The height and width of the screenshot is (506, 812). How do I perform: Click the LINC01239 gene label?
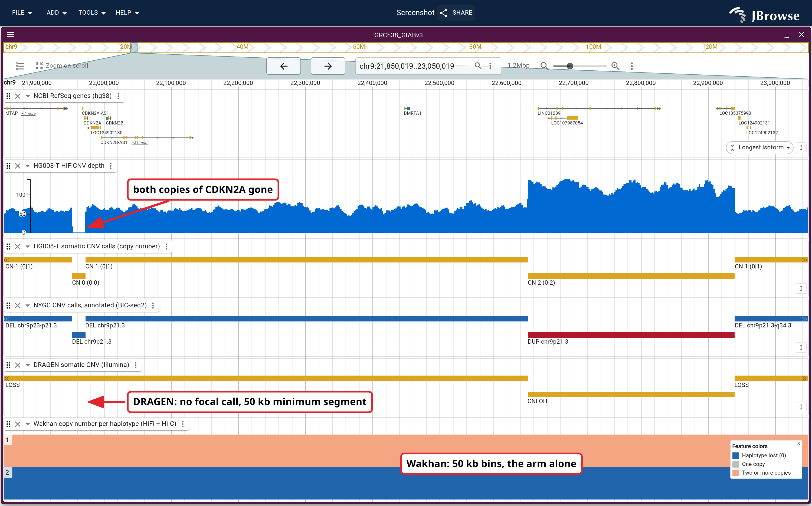pos(549,113)
